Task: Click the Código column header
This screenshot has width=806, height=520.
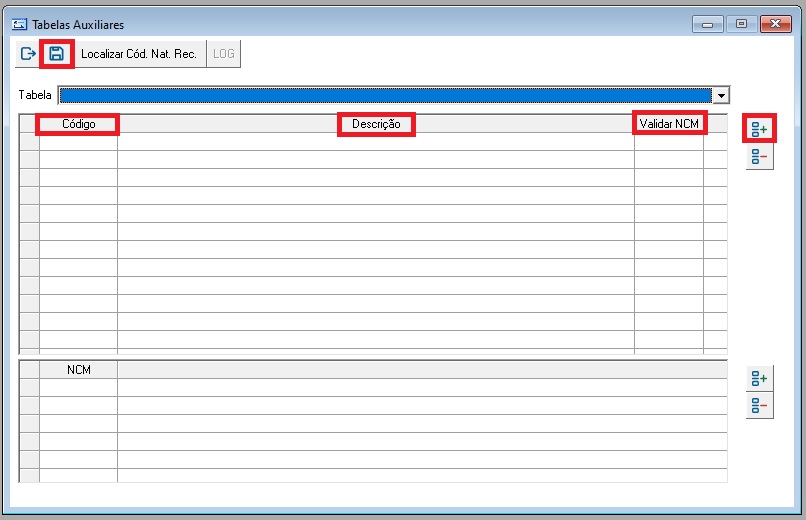Action: [x=78, y=124]
